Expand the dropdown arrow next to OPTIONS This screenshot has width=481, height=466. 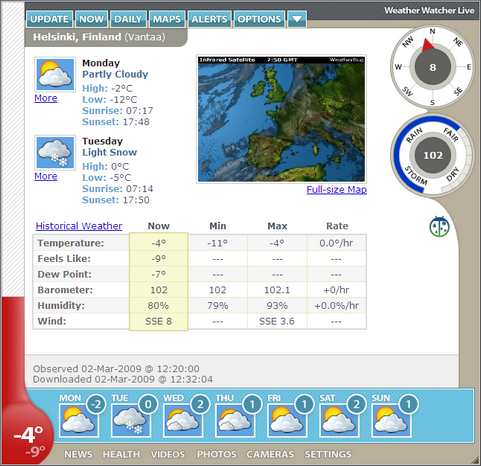pos(297,19)
